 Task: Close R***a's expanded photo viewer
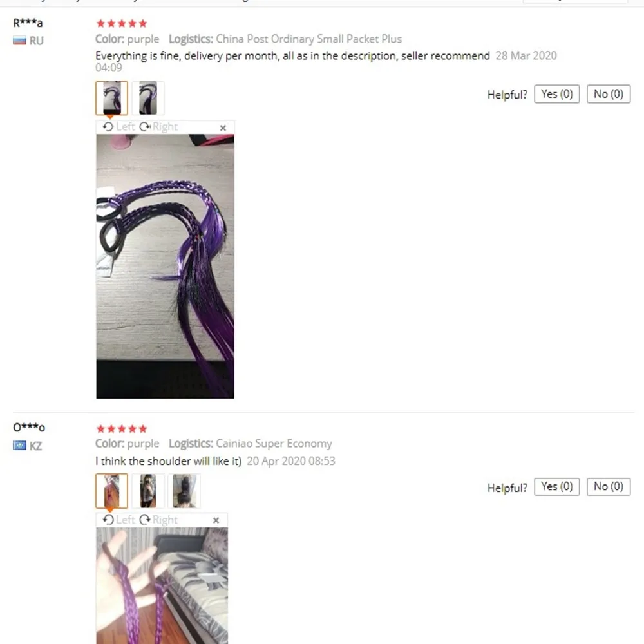pos(223,128)
